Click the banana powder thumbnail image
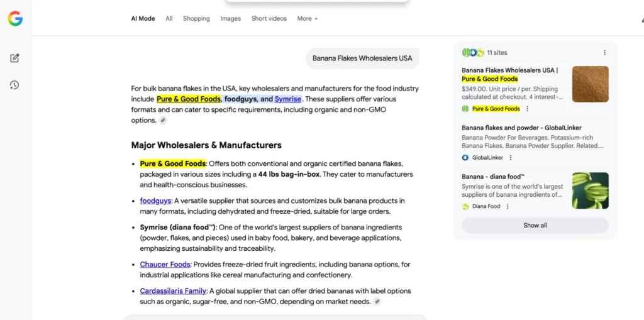This screenshot has height=320, width=644. pos(590,84)
